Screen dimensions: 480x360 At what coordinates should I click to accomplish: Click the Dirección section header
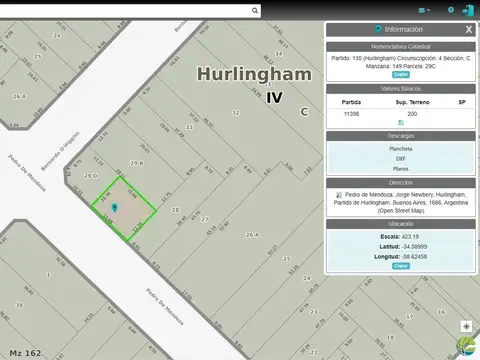401,183
